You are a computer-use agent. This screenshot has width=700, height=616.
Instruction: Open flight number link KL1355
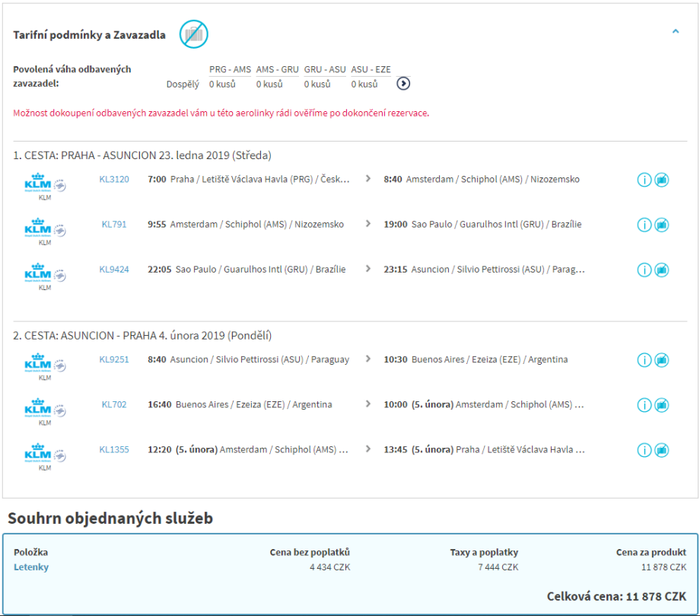click(114, 449)
